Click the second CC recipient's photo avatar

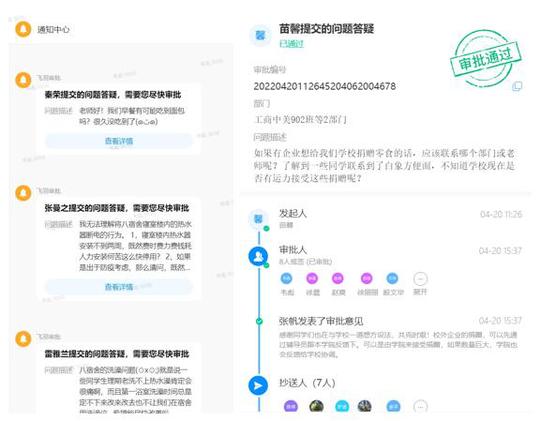pos(316,406)
